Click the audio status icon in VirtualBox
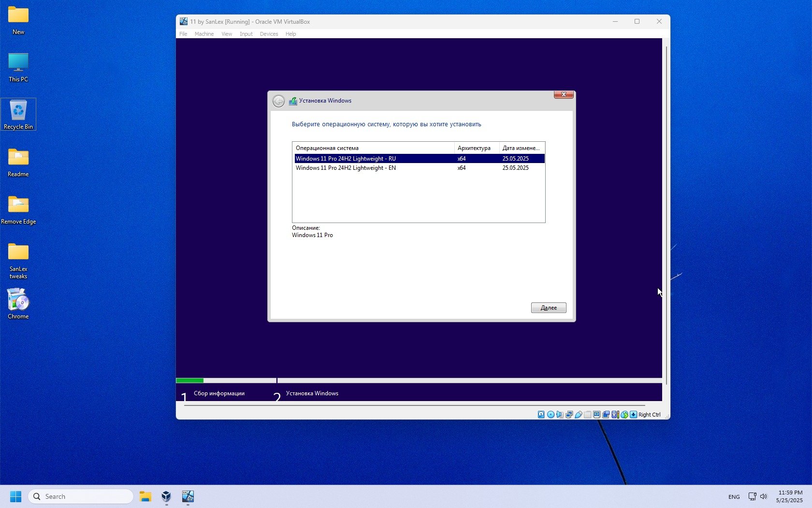 pyautogui.click(x=560, y=415)
